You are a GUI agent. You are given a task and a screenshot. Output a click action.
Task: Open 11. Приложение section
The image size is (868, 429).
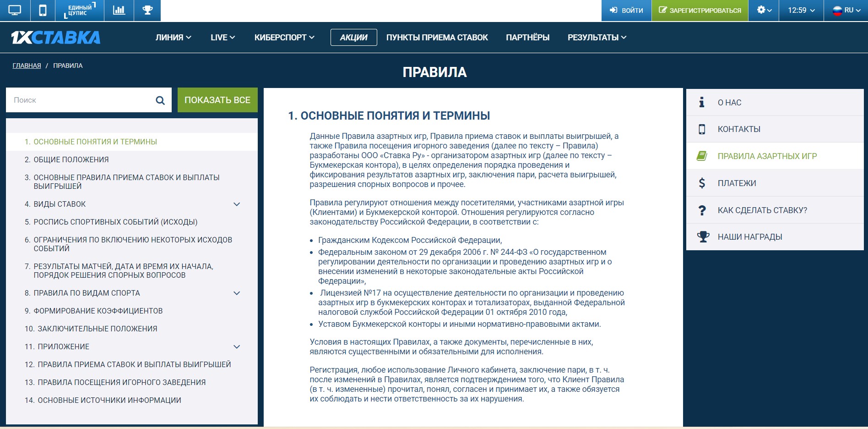coord(57,346)
